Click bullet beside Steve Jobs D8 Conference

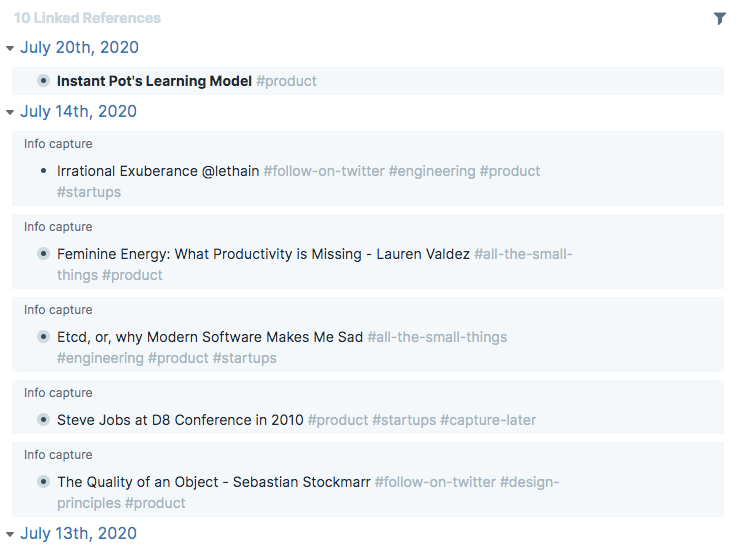point(44,420)
